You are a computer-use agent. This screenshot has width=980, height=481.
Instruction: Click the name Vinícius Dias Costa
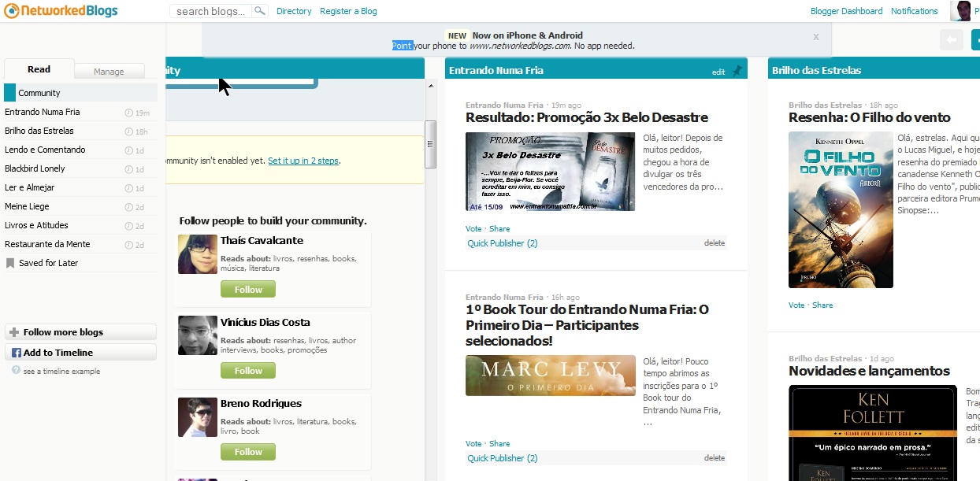tap(265, 323)
